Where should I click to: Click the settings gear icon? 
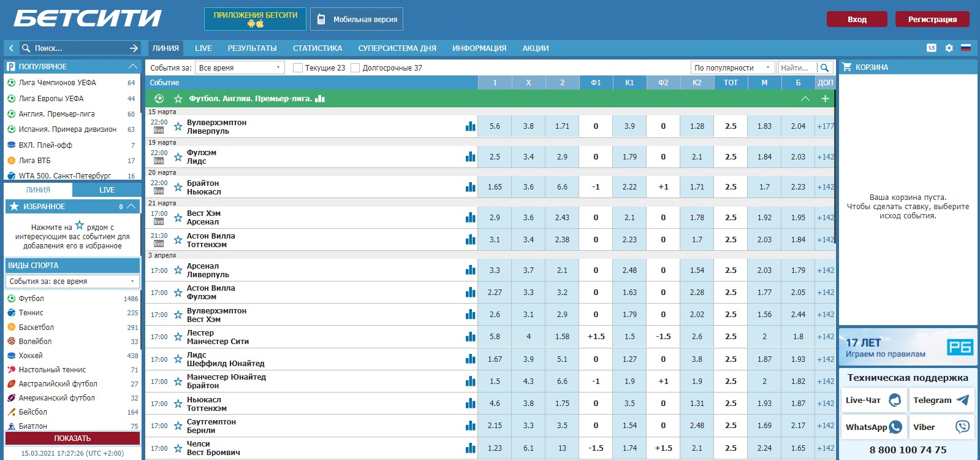click(x=949, y=48)
